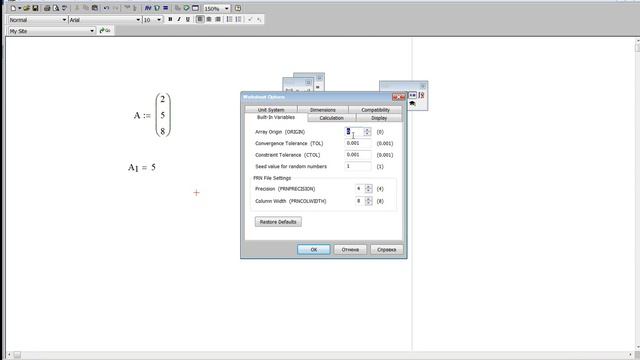
Task: Click the Restore Defaults button
Action: (x=278, y=222)
